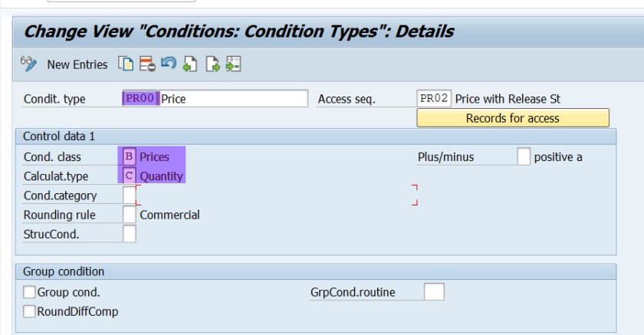Click the Plus/minus input box

pyautogui.click(x=523, y=157)
